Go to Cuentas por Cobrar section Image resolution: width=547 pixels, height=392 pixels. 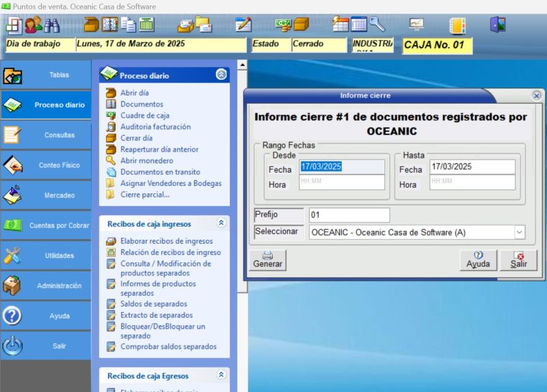(x=46, y=225)
